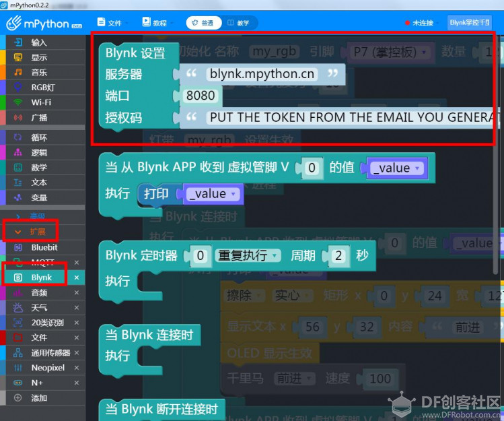Select the RGB灯 bulb icon
The height and width of the screenshot is (421, 504).
(18, 87)
